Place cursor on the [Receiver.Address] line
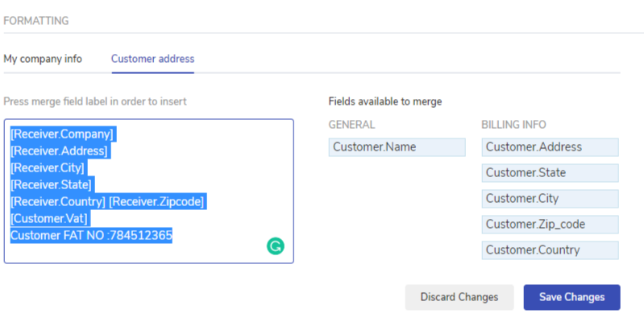The image size is (644, 326). coord(59,151)
